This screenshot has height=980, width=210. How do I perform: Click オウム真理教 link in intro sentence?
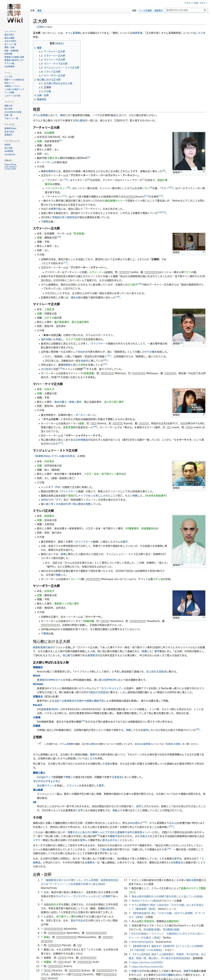pyautogui.click(x=72, y=33)
